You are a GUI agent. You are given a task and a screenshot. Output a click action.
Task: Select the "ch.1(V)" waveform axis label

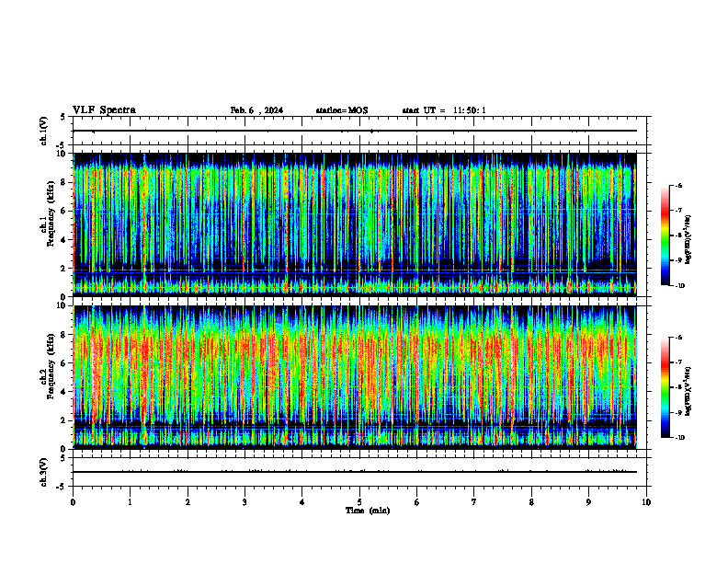(43, 131)
